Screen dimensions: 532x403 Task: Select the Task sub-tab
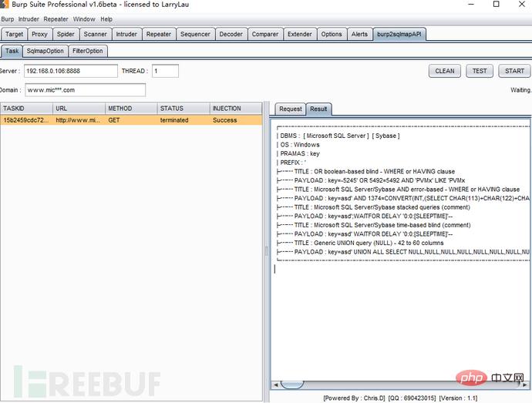pos(12,51)
